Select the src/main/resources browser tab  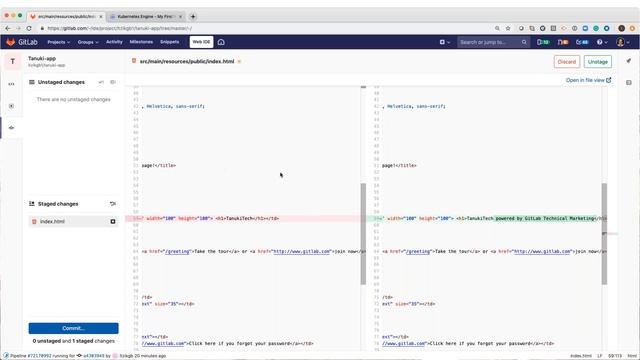tap(67, 16)
